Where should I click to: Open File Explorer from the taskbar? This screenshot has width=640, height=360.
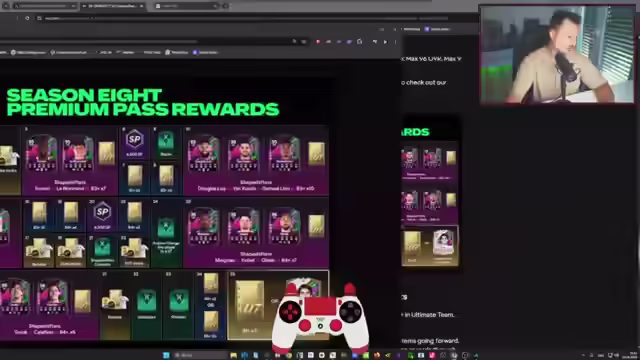(233, 355)
